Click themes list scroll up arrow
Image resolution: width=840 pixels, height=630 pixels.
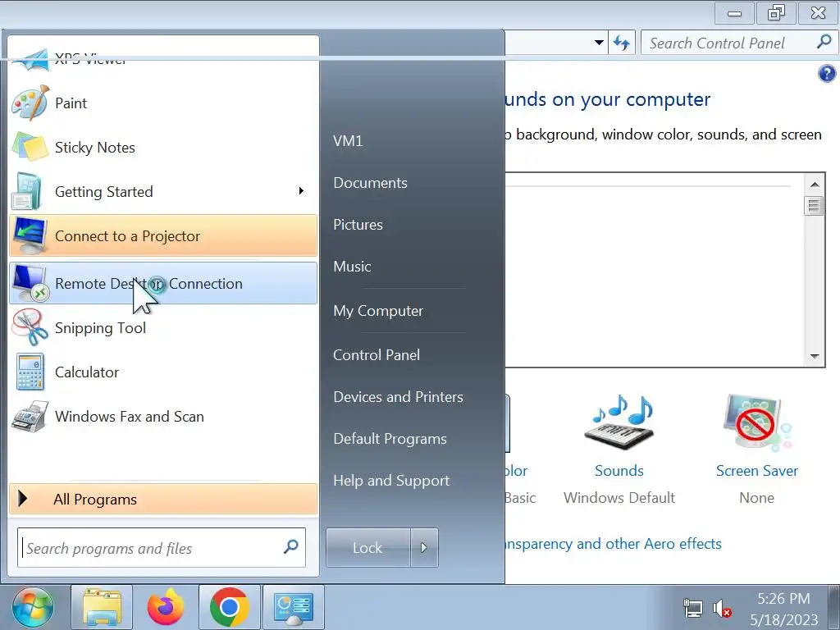pos(815,185)
